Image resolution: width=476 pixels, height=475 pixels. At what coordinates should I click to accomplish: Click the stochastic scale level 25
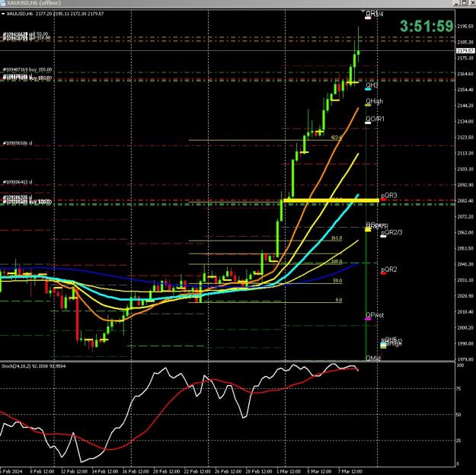[458, 441]
